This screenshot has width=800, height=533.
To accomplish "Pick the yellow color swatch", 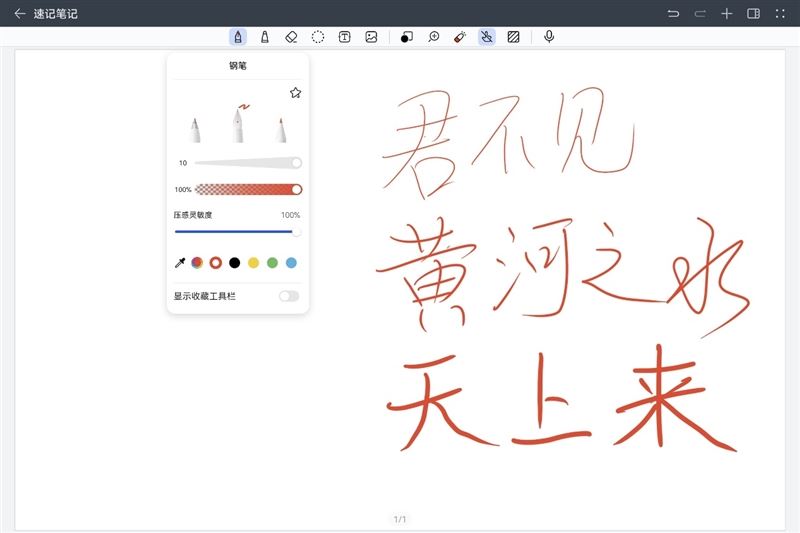I will click(x=253, y=263).
